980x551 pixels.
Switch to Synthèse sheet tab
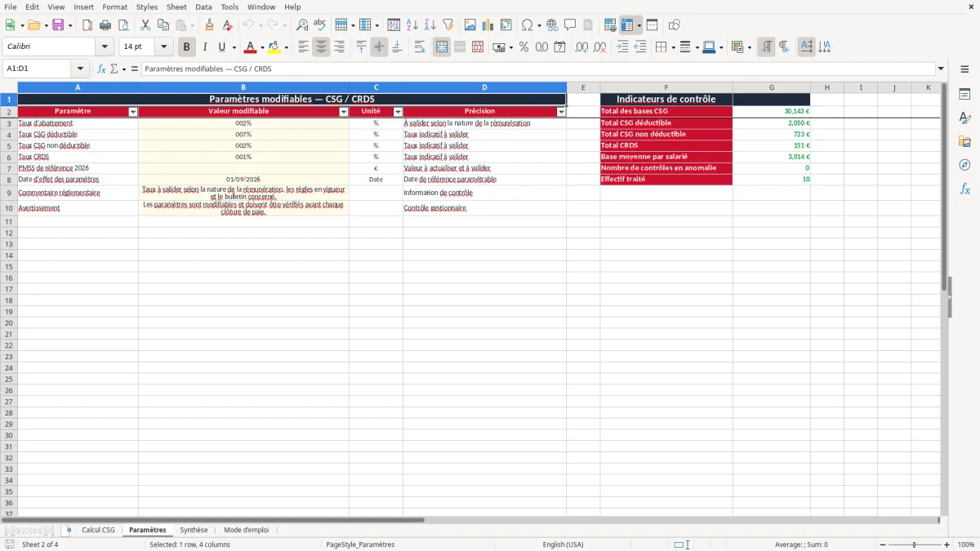[x=194, y=531]
